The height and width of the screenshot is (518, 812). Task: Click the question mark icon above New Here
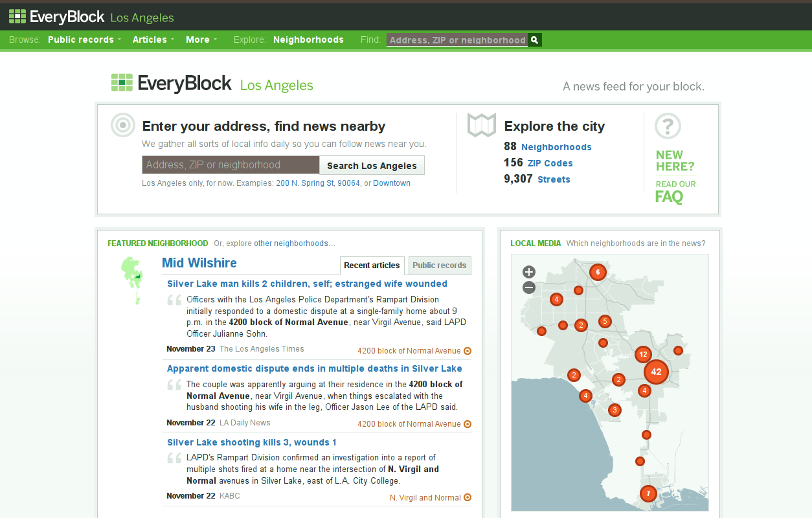[668, 126]
